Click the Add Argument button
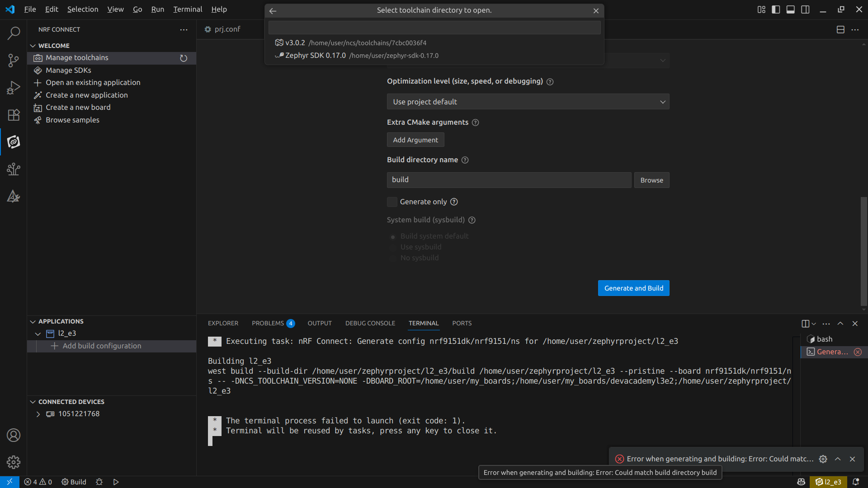This screenshot has height=488, width=868. pyautogui.click(x=415, y=140)
